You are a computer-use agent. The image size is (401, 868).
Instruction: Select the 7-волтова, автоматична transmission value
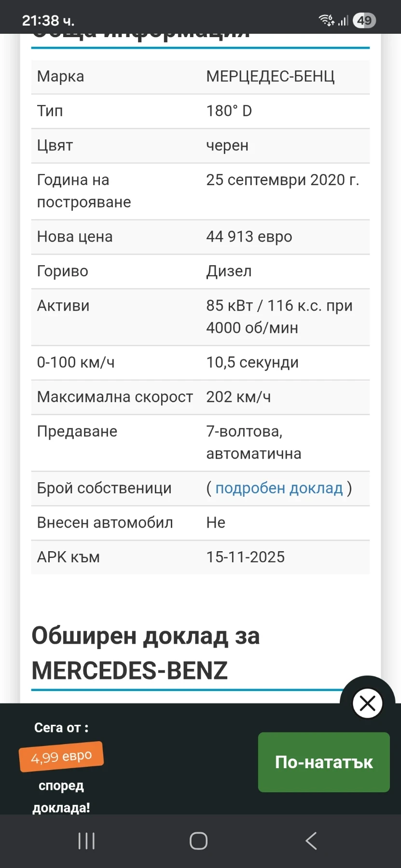[253, 442]
